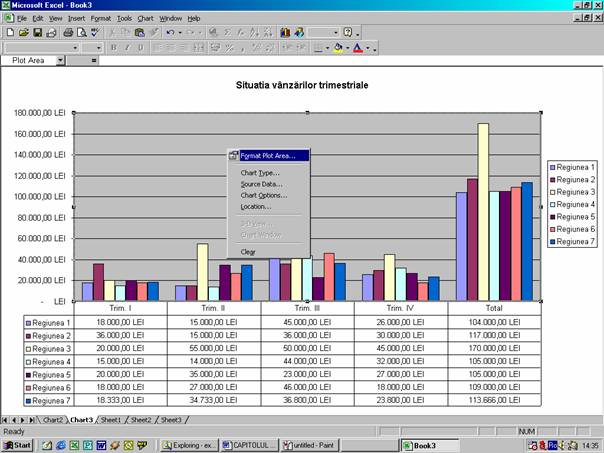The height and width of the screenshot is (453, 604).
Task: Click the Save icon in toolbar
Action: point(37,33)
